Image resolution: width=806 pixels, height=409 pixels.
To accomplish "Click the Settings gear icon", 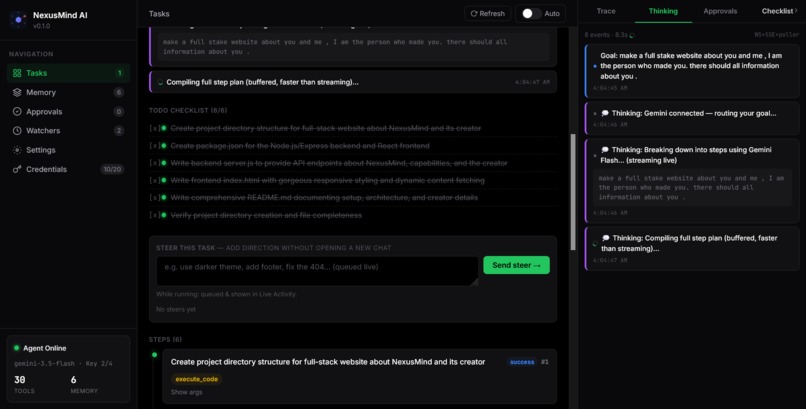I will (x=17, y=150).
